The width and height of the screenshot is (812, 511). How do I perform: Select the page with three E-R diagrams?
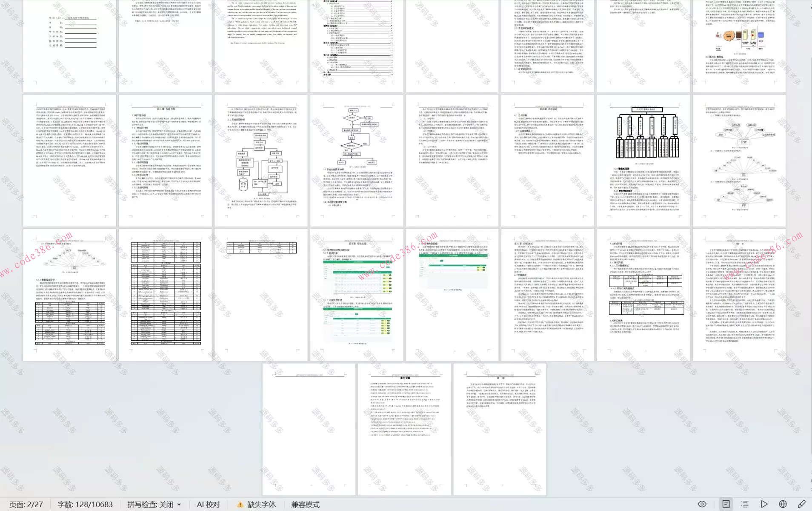pyautogui.click(x=739, y=161)
